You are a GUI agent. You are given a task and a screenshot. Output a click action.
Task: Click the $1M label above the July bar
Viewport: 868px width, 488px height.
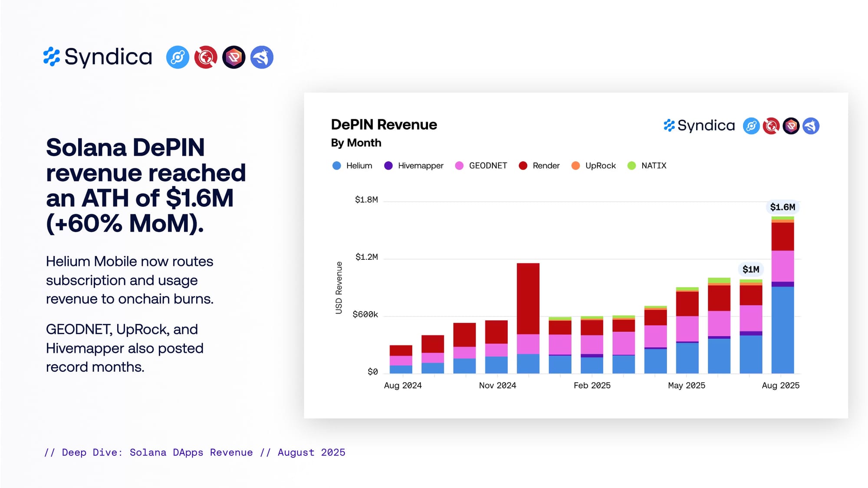coord(751,269)
